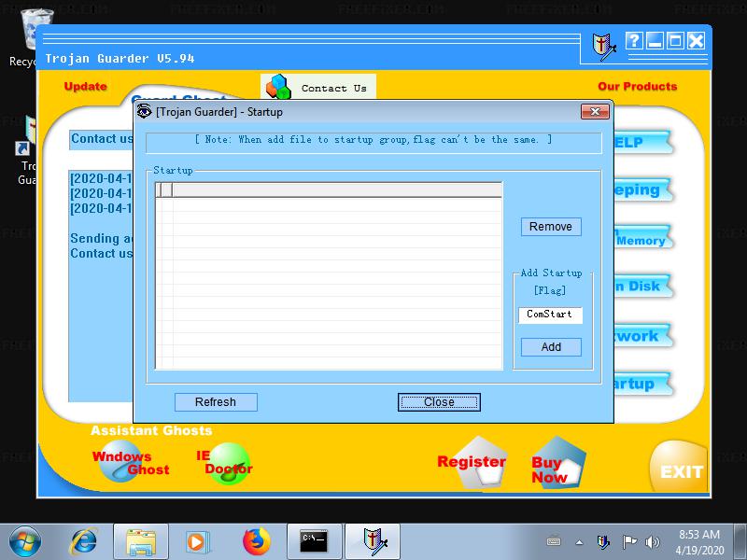This screenshot has width=747, height=560.
Task: Click the Startup list header row
Action: pos(329,190)
